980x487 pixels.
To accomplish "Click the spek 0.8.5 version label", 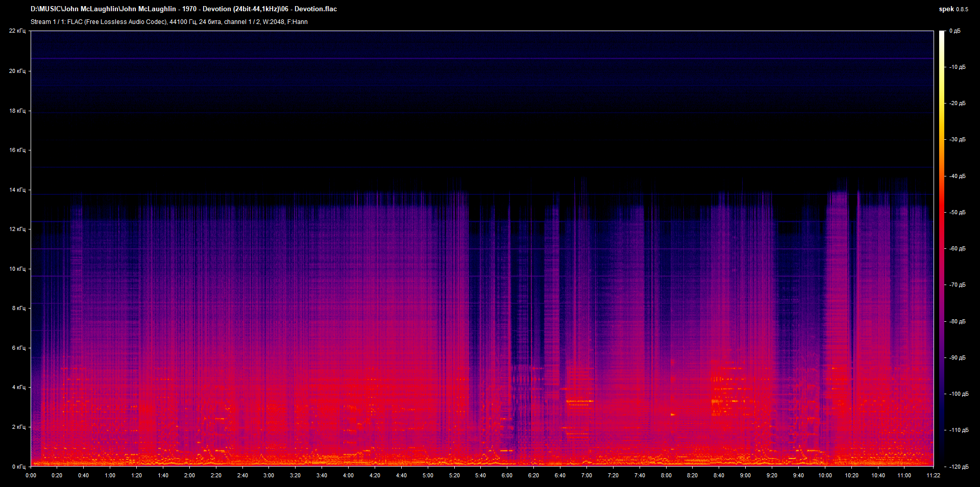I will (x=953, y=9).
